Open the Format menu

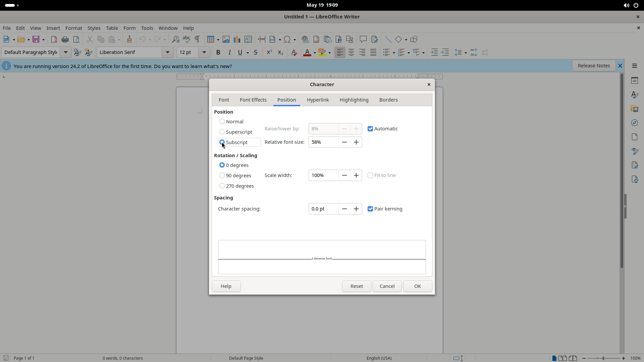74,28
